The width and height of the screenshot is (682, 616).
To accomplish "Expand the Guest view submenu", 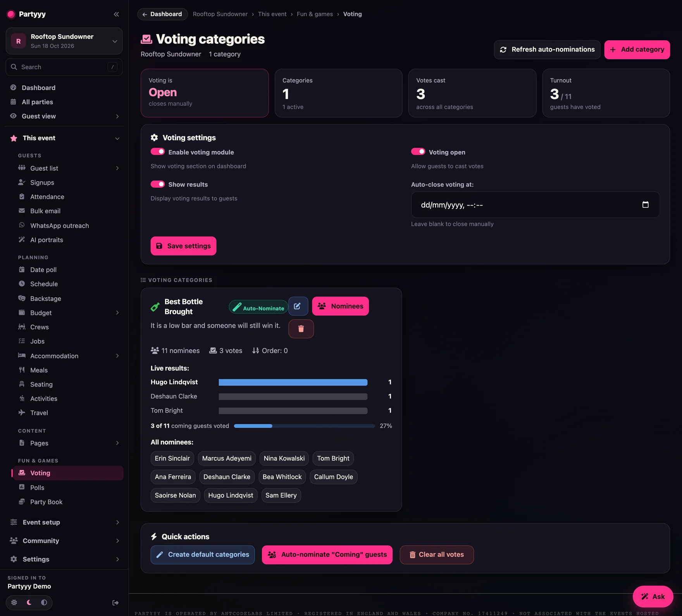I will [117, 116].
